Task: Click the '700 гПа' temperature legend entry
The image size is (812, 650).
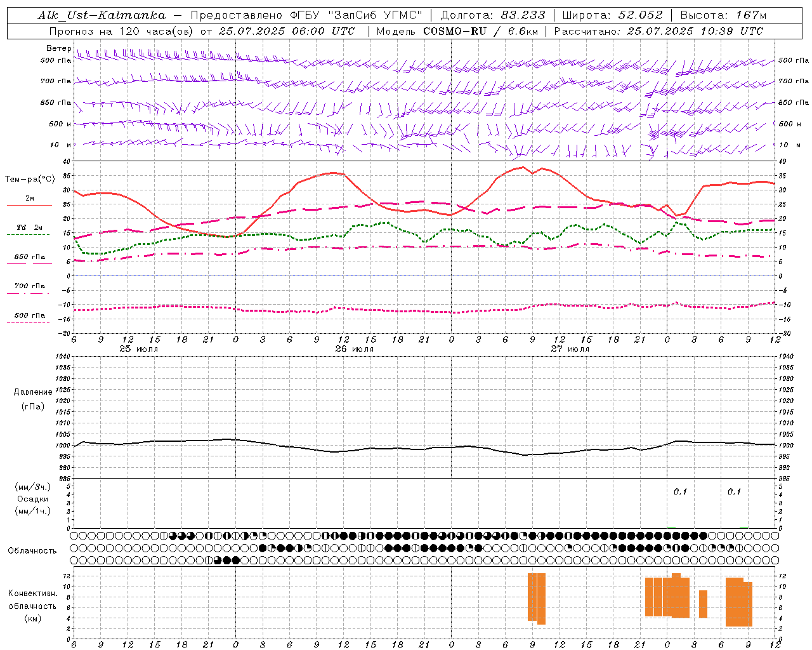Action: tap(30, 286)
